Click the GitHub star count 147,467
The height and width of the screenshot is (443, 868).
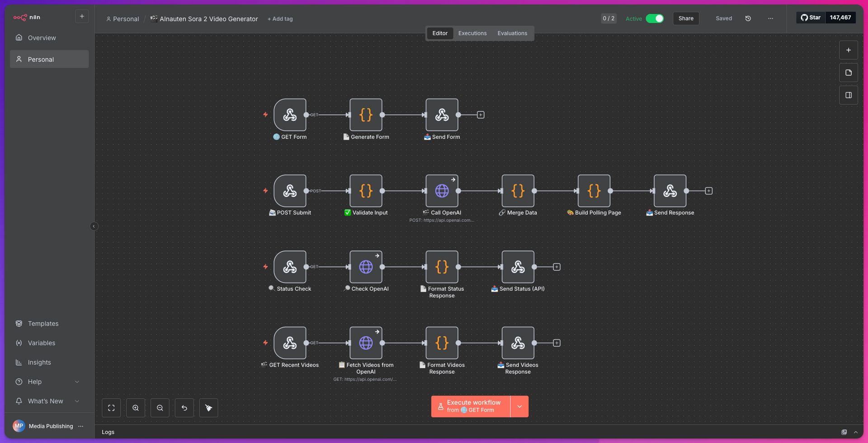pyautogui.click(x=840, y=18)
